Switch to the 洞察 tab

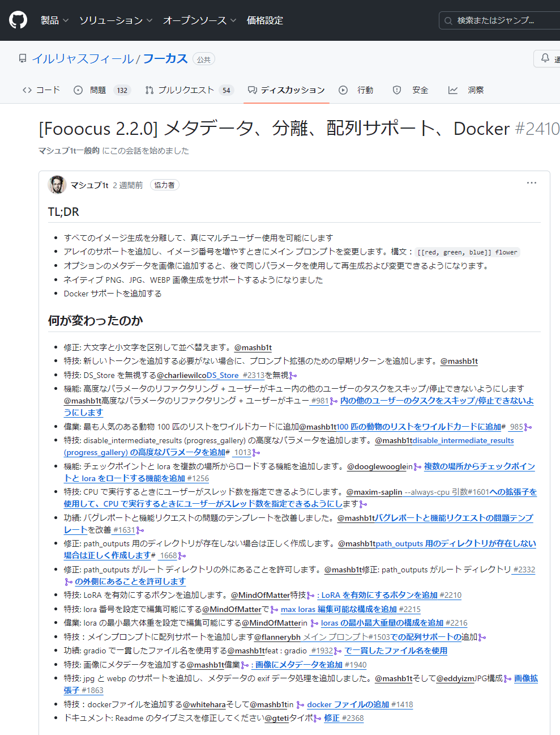coord(466,90)
